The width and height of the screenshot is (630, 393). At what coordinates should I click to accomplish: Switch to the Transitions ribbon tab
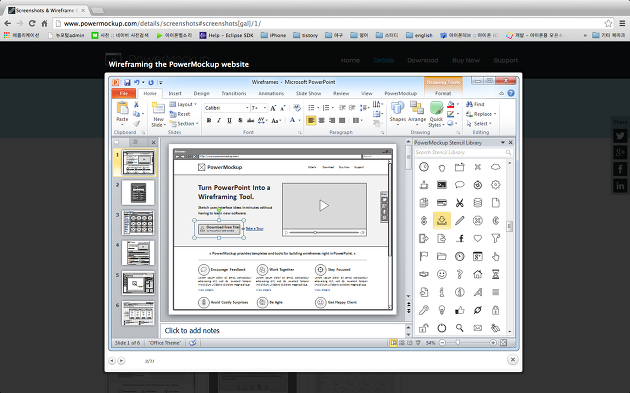[x=234, y=93]
